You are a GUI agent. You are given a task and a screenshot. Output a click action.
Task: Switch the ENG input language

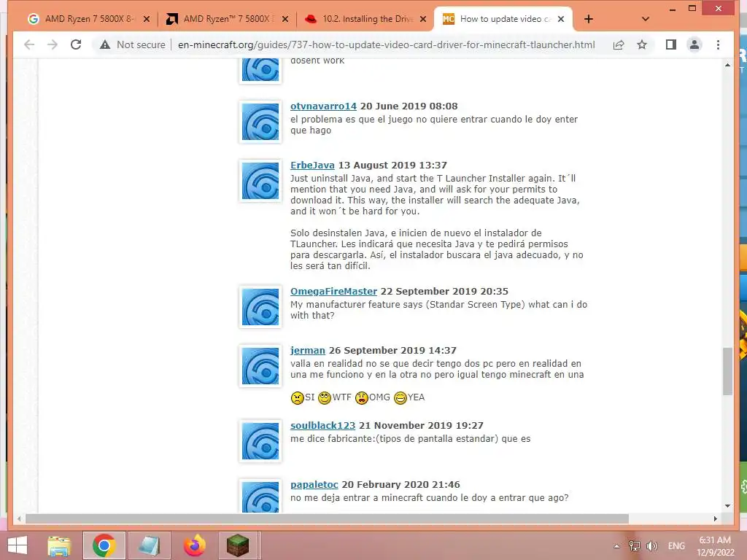click(676, 546)
